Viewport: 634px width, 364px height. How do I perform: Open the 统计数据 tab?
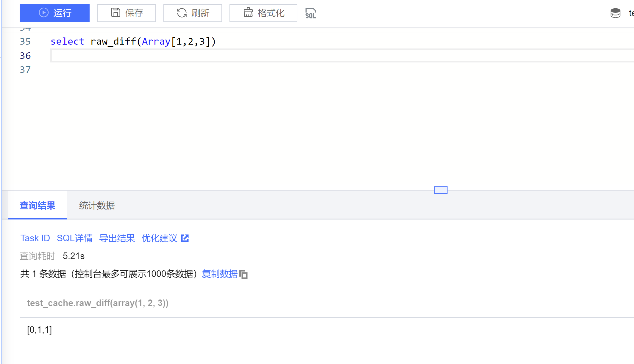97,205
